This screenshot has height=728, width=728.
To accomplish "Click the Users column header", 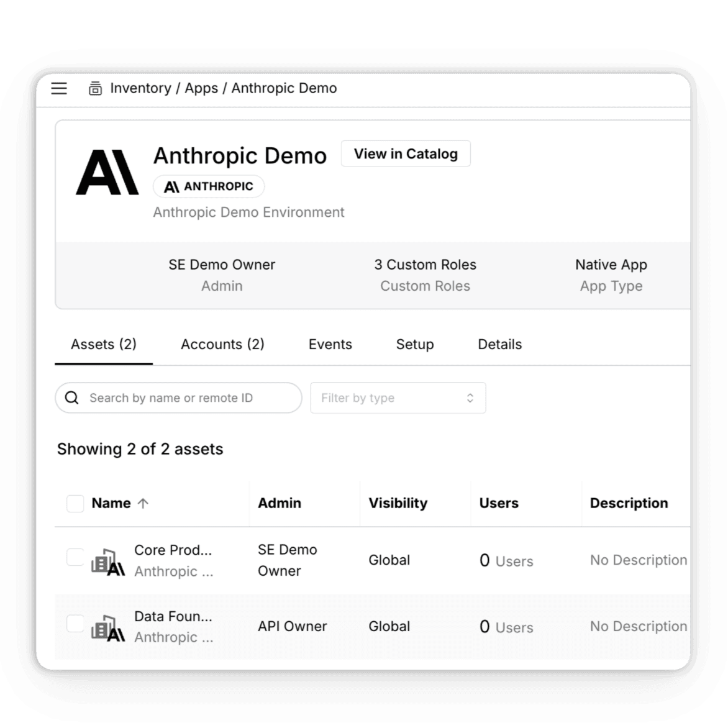I will click(x=499, y=503).
